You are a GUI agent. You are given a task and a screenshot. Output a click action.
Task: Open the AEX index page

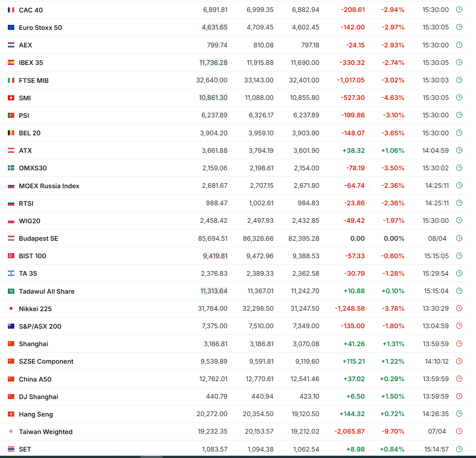[25, 45]
